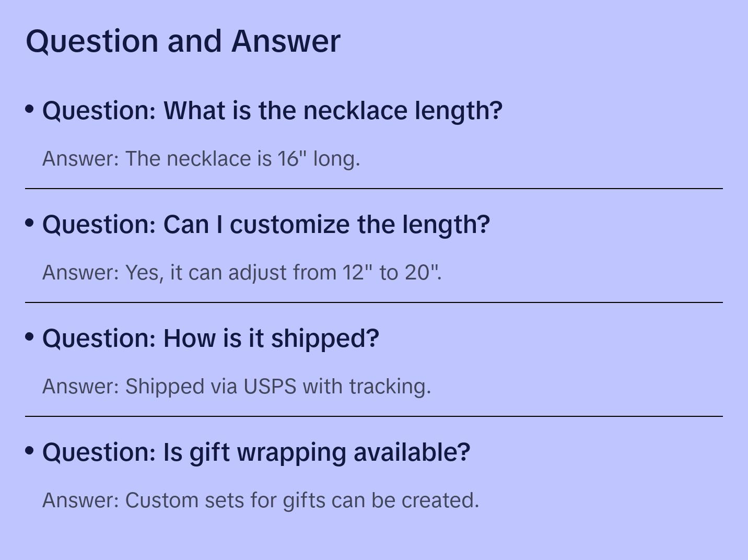Select the answer about adjusting 12" to 20"
Viewport: 748px width, 560px height.
click(x=242, y=273)
